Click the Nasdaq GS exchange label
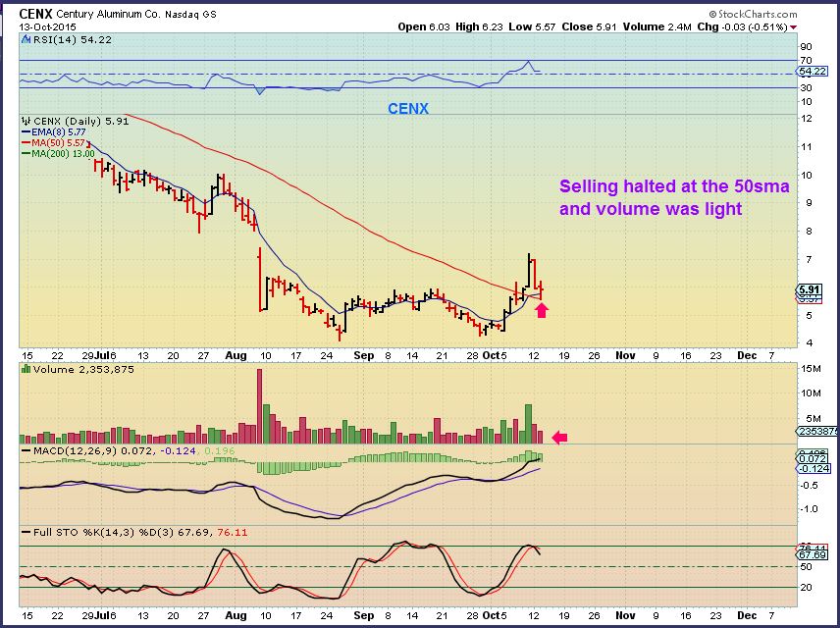 (x=190, y=15)
